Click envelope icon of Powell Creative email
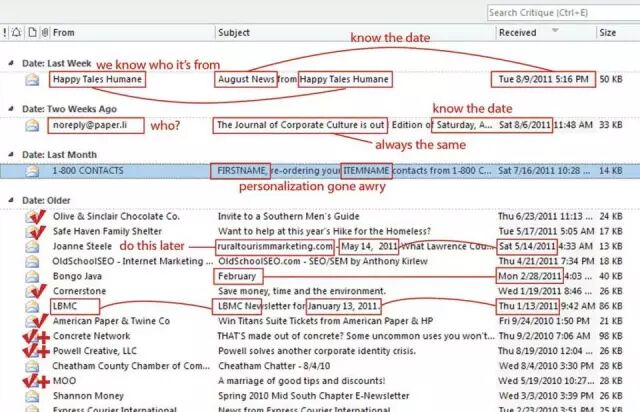The width and height of the screenshot is (640, 412). (x=32, y=351)
